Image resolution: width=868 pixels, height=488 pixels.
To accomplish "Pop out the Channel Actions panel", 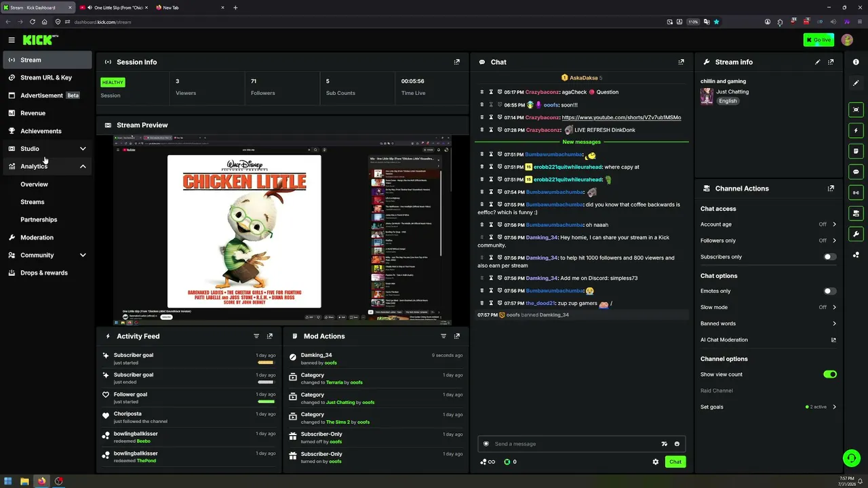I will pyautogui.click(x=831, y=188).
